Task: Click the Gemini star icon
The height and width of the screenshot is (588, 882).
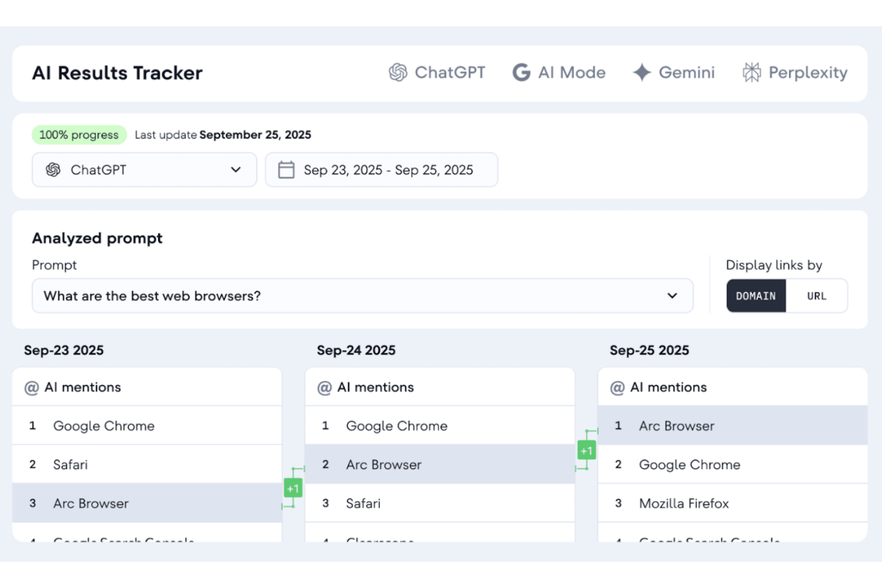Action: pyautogui.click(x=641, y=72)
